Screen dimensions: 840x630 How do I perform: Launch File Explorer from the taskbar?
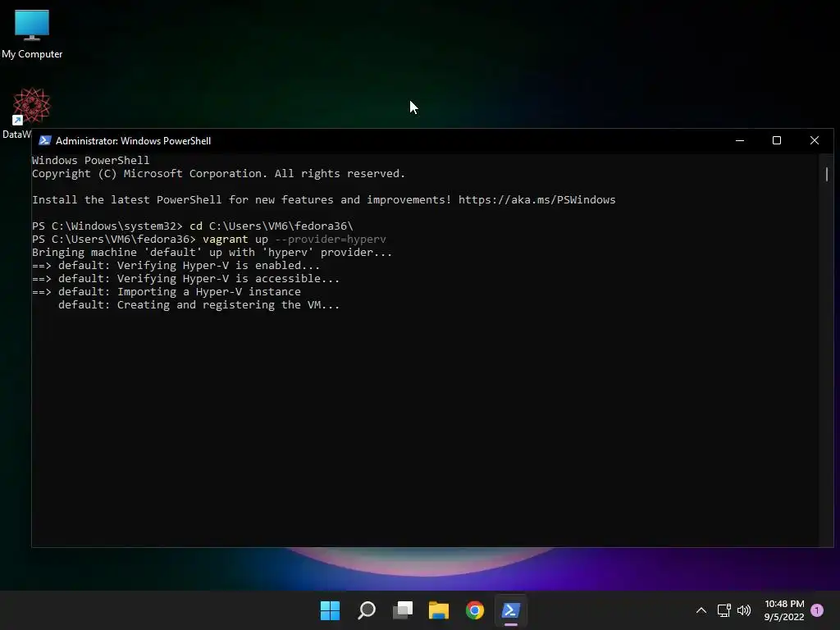[439, 610]
